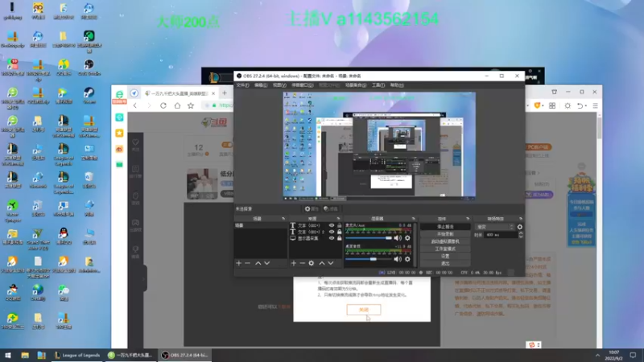
Task: Hide the 文本 (GDI+) source with its eye icon
Action: point(332,225)
